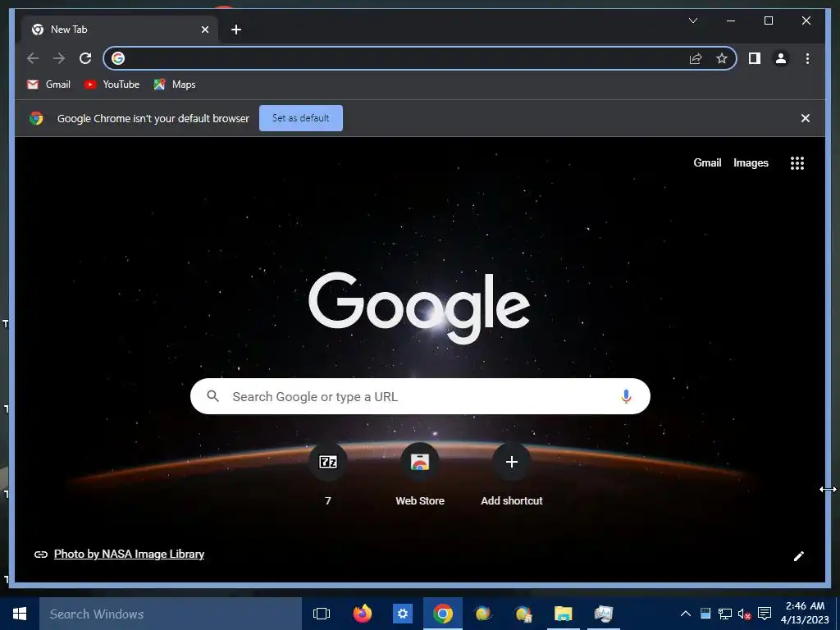Reload the page with refresh icon

pos(85,58)
